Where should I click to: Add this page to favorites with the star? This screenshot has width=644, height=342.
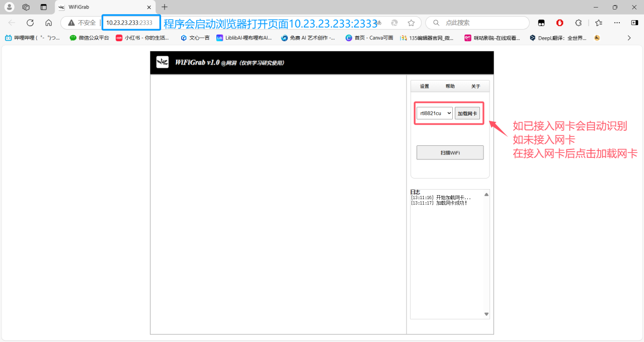(x=411, y=23)
